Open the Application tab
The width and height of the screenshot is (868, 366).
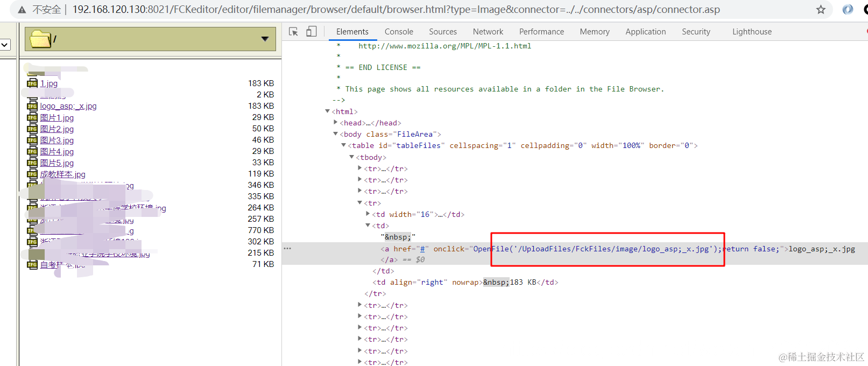point(646,32)
